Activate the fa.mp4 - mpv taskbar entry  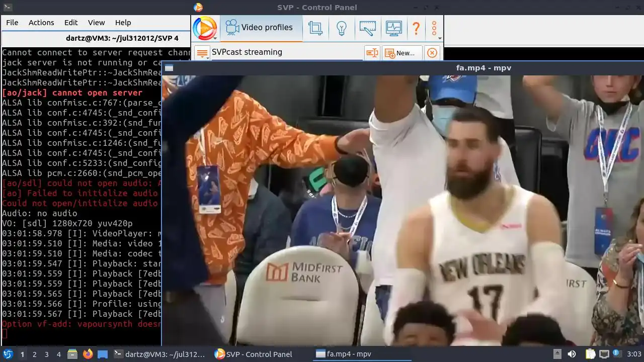(362, 354)
